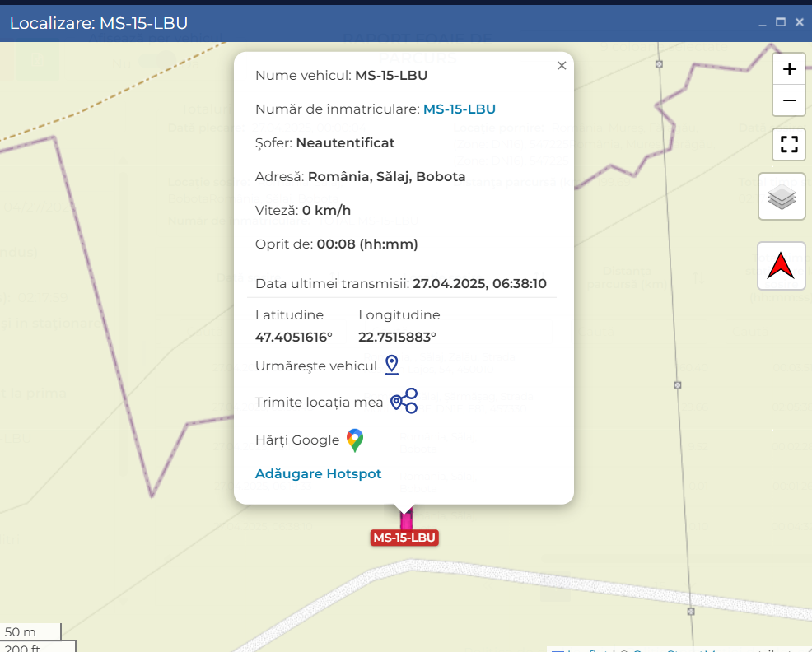The image size is (812, 652).
Task: Click the 'Urmărește vehicul' text label
Action: point(316,366)
